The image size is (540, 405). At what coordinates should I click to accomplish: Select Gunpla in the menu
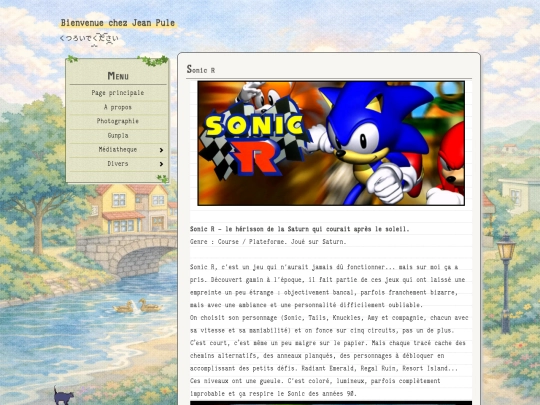pyautogui.click(x=118, y=136)
